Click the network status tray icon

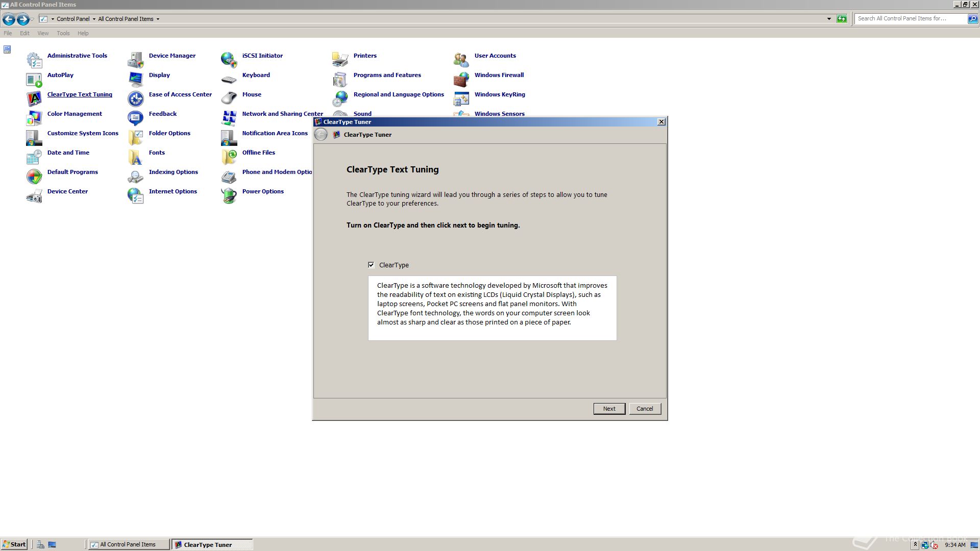coord(925,545)
